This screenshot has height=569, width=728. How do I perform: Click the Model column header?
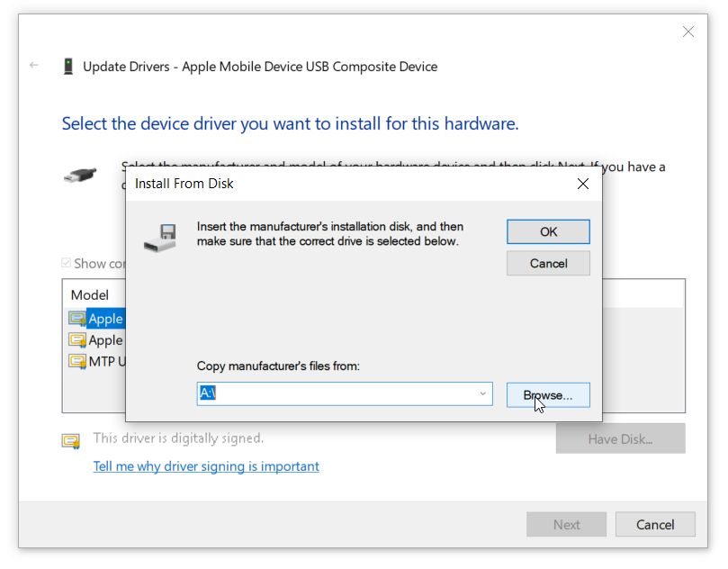(x=88, y=294)
